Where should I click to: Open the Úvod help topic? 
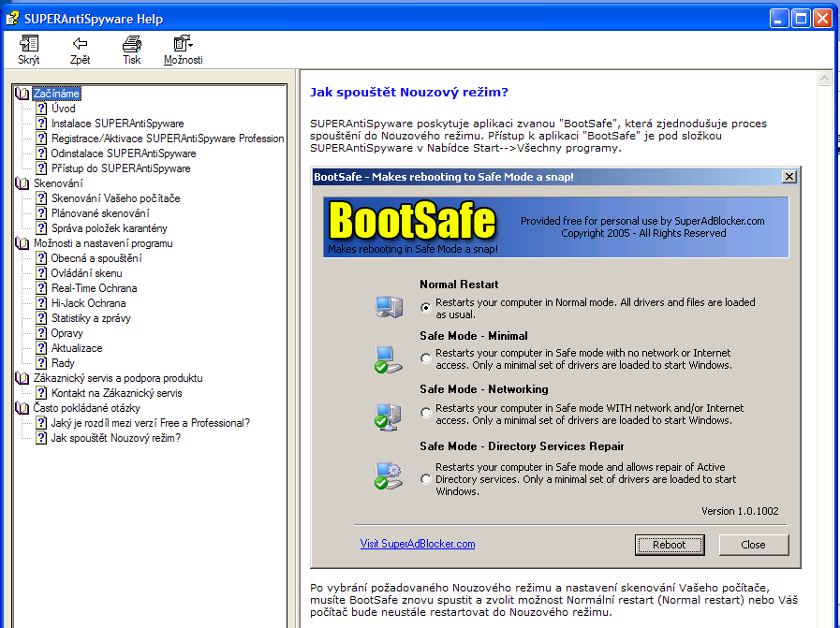pyautogui.click(x=64, y=109)
